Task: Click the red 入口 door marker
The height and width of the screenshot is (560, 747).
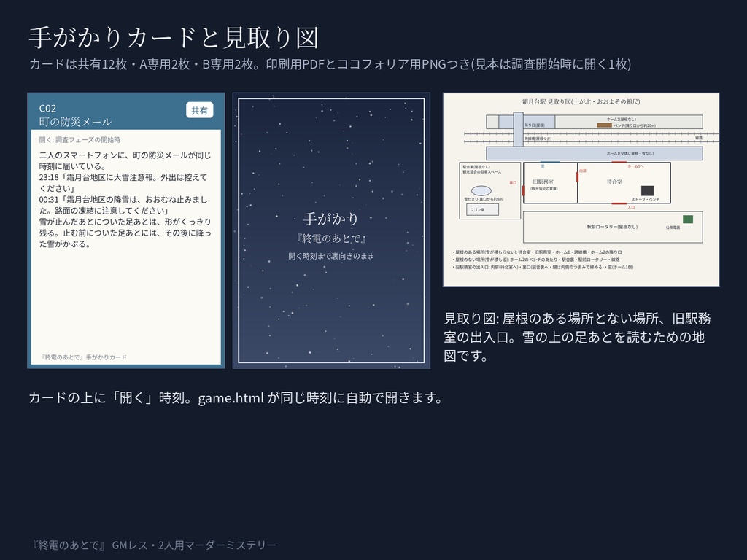Action: tap(619, 203)
